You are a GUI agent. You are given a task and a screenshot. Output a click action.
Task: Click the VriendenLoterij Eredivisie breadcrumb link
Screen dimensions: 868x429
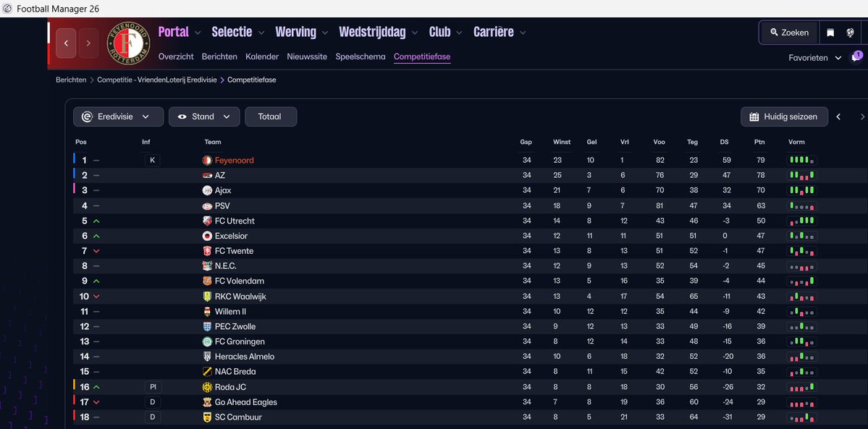156,80
